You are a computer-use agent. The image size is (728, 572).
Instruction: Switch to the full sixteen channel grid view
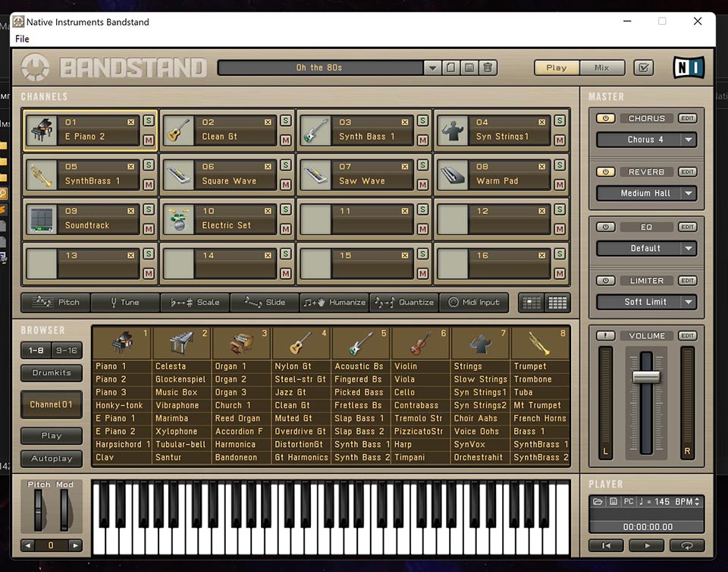click(x=557, y=303)
